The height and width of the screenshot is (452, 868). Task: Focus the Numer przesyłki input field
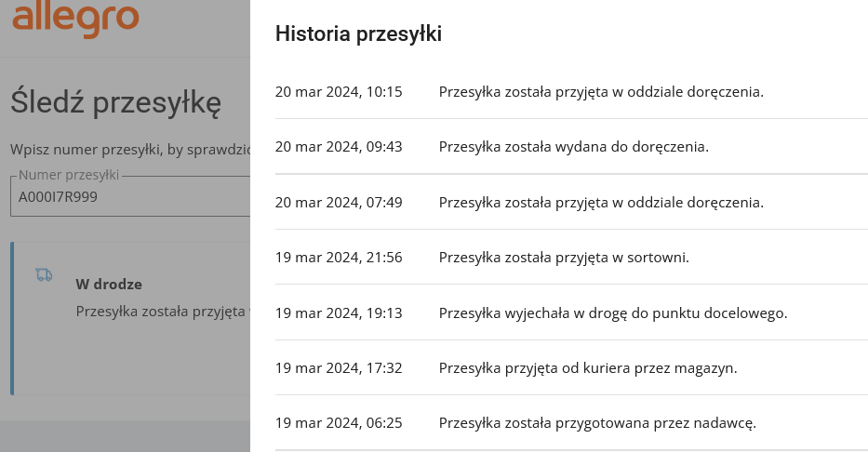pos(130,197)
